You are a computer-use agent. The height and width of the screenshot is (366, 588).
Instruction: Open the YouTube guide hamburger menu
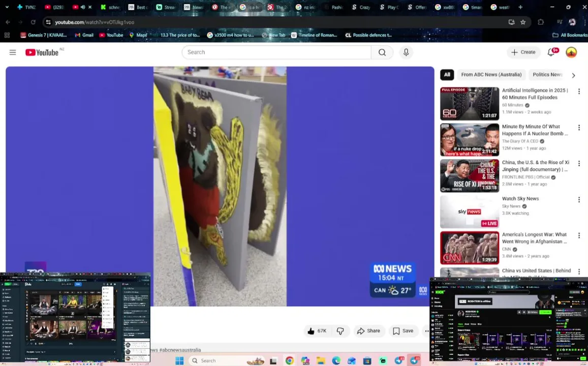(x=13, y=52)
